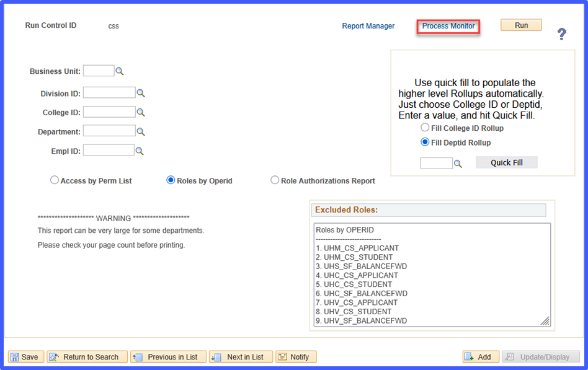
Task: Open the Report Manager link
Action: click(368, 26)
